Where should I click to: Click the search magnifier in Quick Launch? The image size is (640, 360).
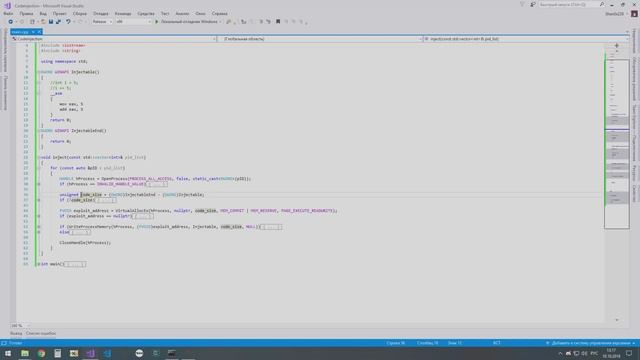coord(602,4)
